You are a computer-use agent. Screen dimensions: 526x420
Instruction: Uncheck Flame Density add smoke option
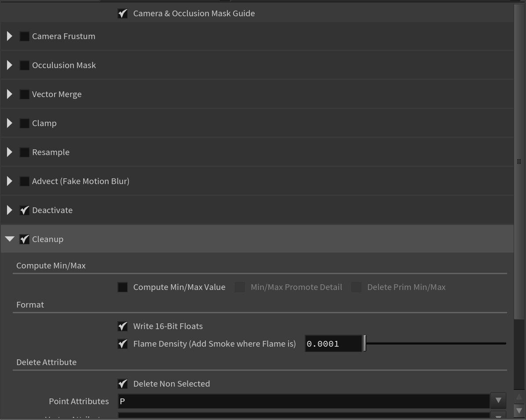pyautogui.click(x=123, y=344)
